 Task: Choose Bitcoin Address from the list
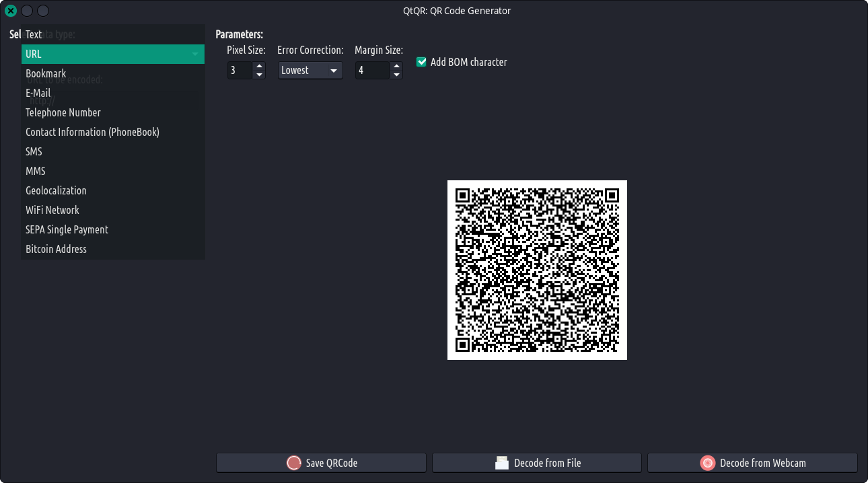(56, 249)
